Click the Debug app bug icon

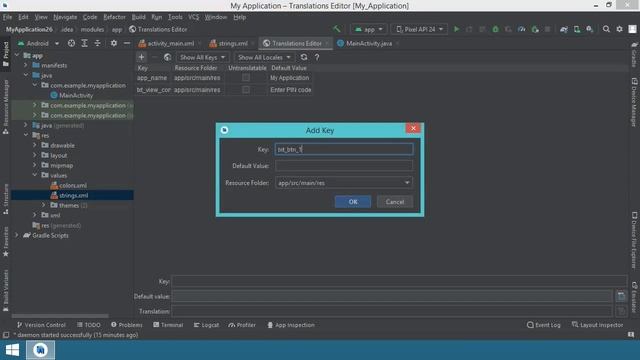click(x=495, y=29)
